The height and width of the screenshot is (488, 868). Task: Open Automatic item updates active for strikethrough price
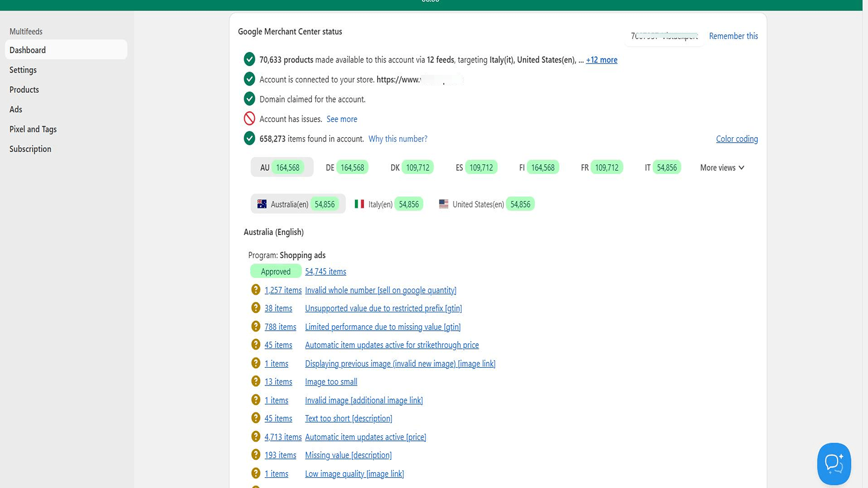[392, 345]
